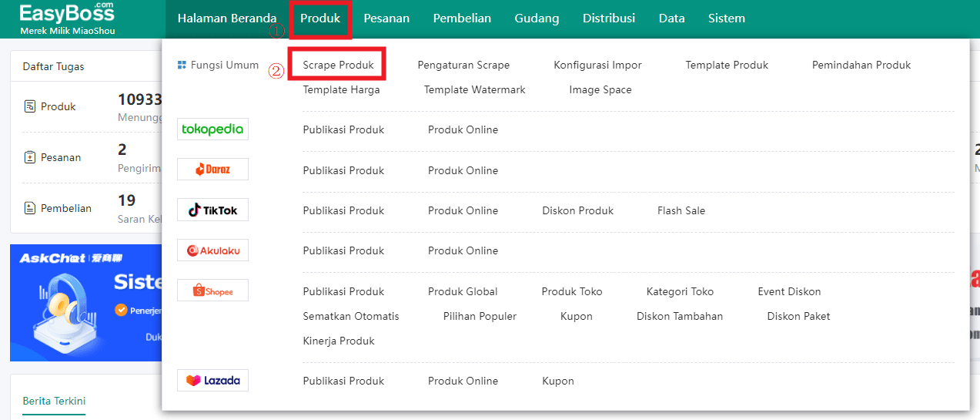Switch to Berita Terkini tab
Viewport: 980px width, 420px height.
click(x=54, y=401)
